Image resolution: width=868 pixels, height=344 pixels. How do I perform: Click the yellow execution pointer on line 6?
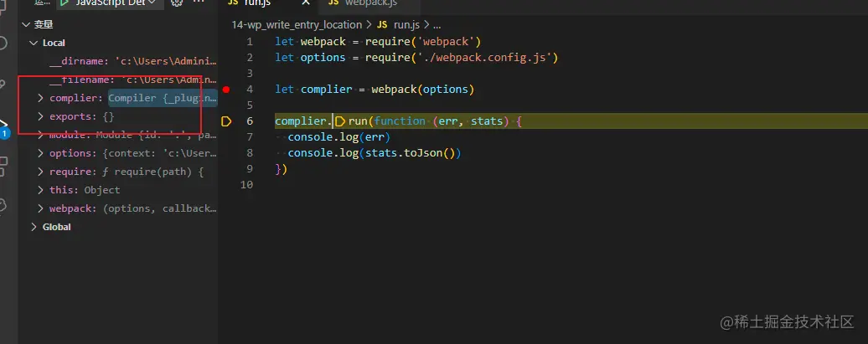[x=226, y=121]
